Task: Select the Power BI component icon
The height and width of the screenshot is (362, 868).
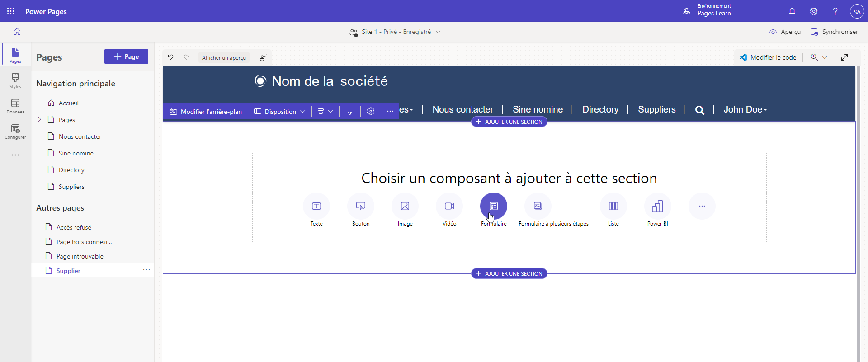Action: (657, 206)
